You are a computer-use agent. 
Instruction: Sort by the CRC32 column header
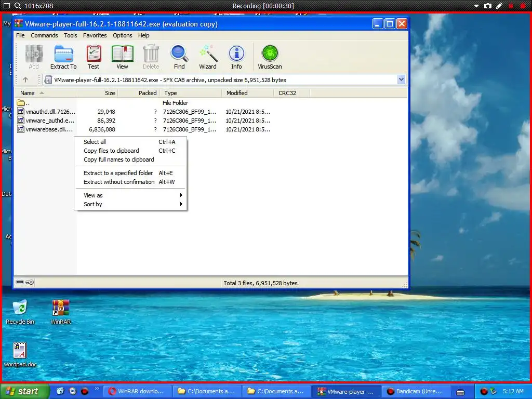291,93
